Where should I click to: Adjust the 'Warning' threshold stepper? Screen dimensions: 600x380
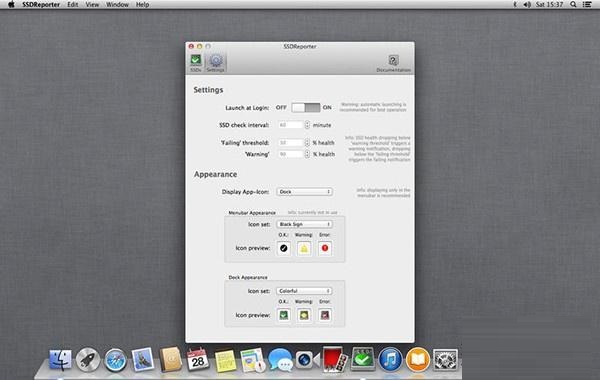point(307,154)
